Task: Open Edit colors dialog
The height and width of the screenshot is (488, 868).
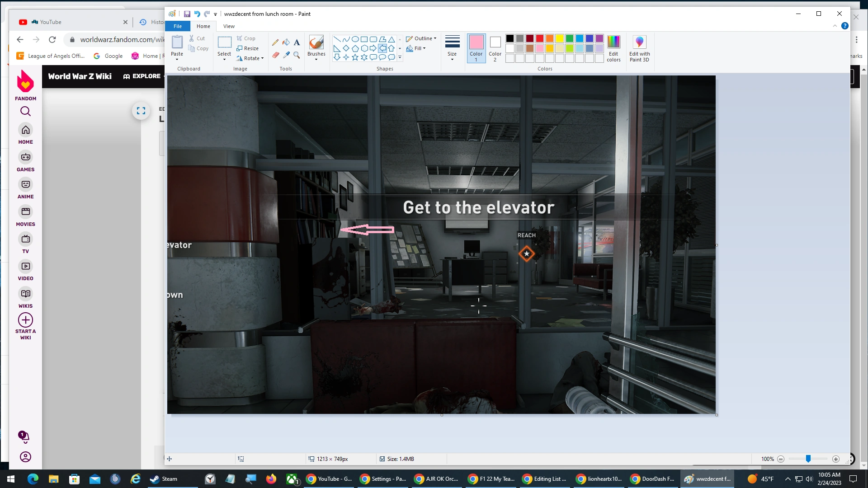Action: pyautogui.click(x=613, y=48)
